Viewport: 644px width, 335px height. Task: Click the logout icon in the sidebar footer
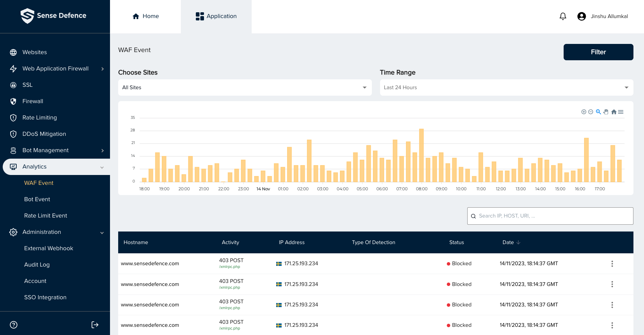95,324
